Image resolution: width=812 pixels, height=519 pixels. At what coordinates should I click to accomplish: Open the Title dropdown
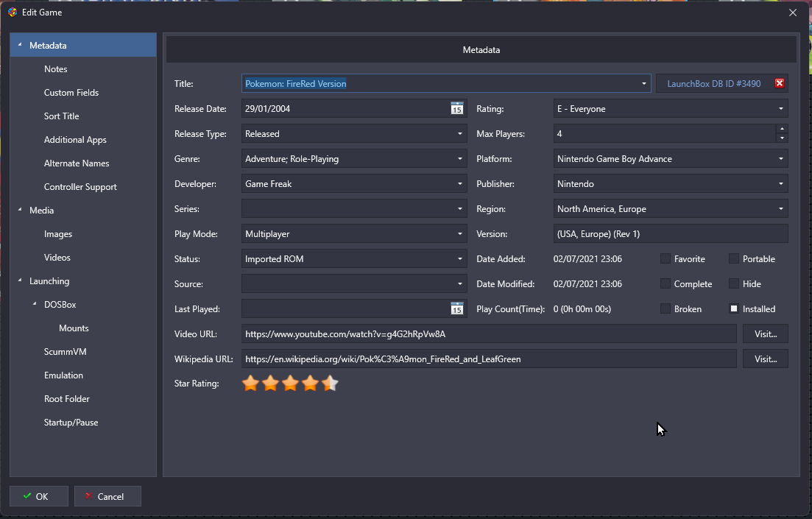coord(643,83)
